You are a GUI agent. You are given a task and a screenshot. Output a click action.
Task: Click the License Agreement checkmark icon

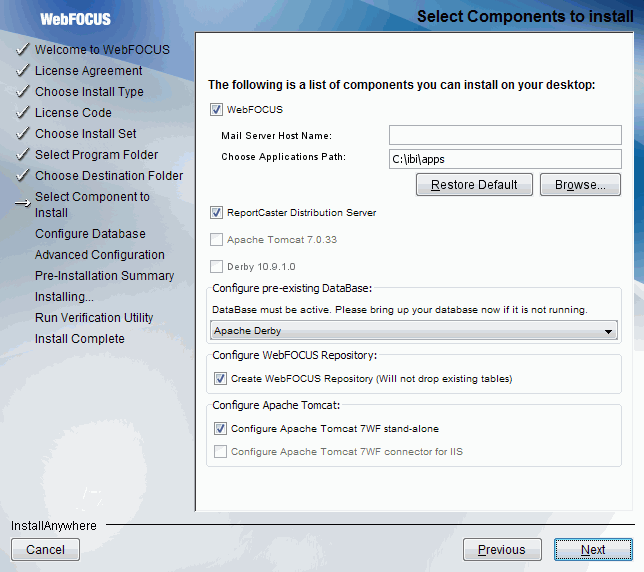[x=22, y=70]
